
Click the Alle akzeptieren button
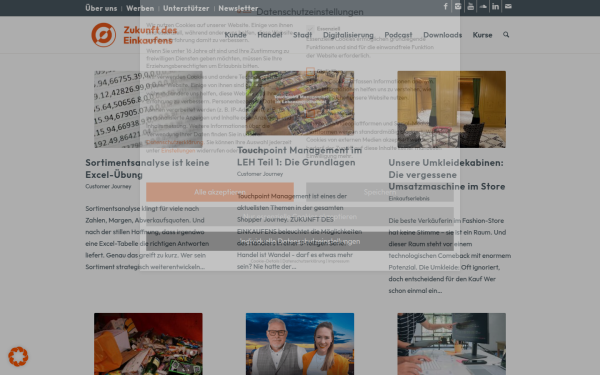tap(220, 192)
